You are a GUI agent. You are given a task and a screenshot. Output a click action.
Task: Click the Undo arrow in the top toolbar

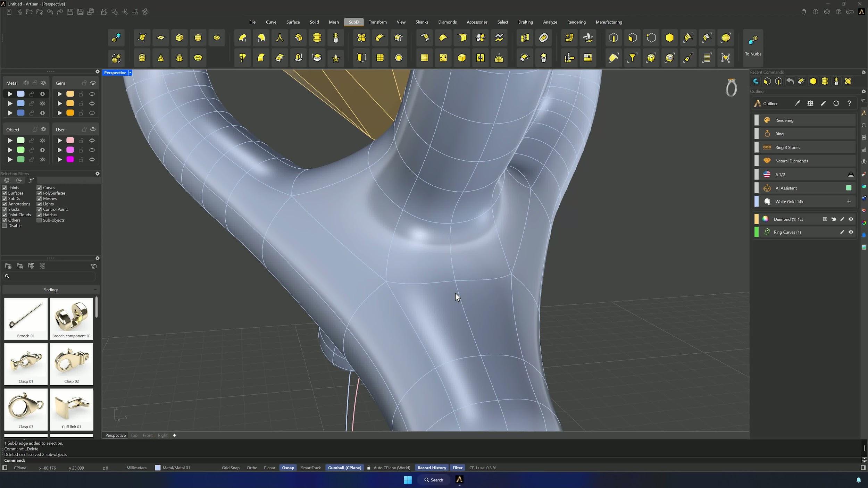(50, 12)
